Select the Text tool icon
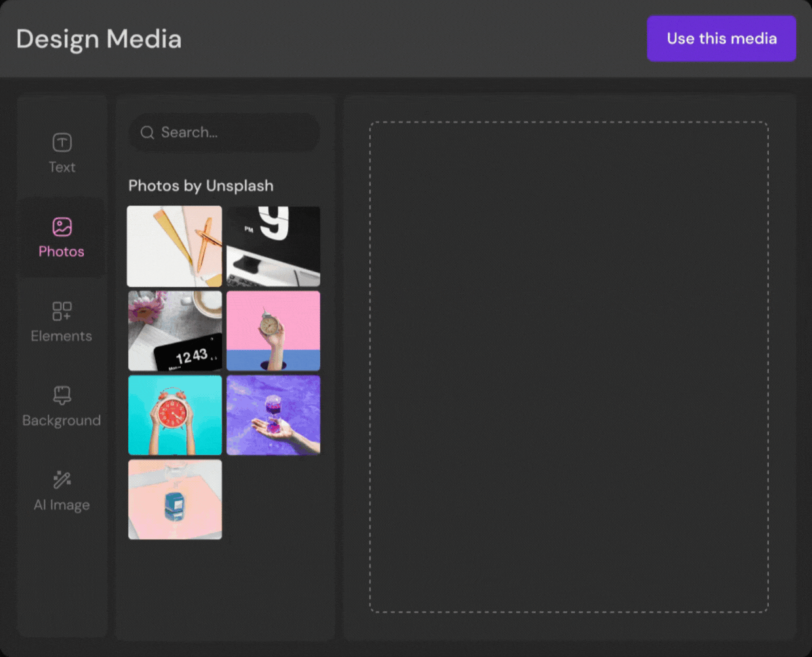 click(62, 143)
